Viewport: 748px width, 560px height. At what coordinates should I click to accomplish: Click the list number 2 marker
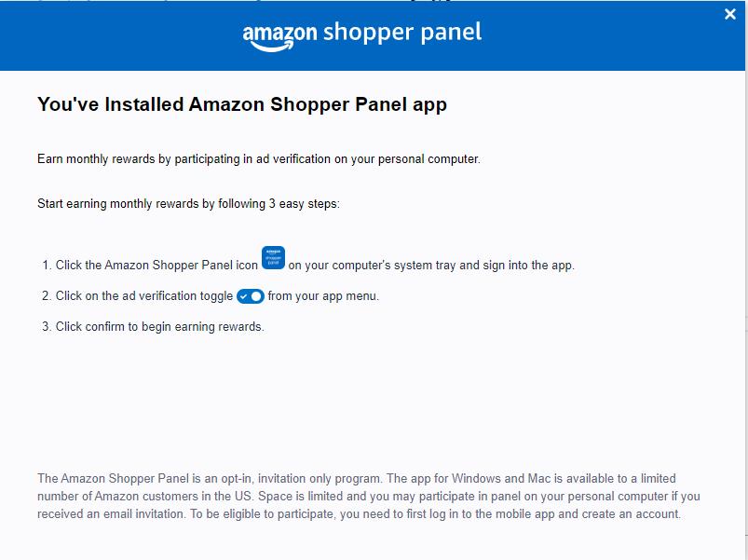point(47,296)
